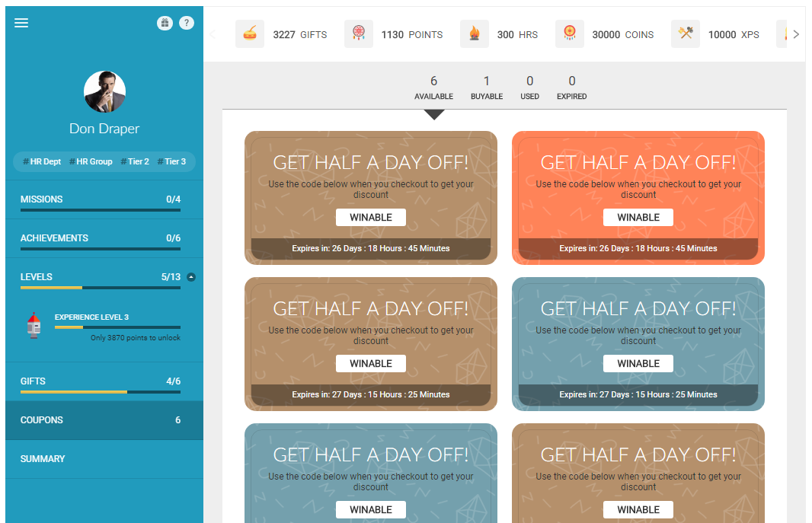Viewport: 812px width, 523px height.
Task: Select the rocket icon for Experience Level 3
Action: [33, 324]
